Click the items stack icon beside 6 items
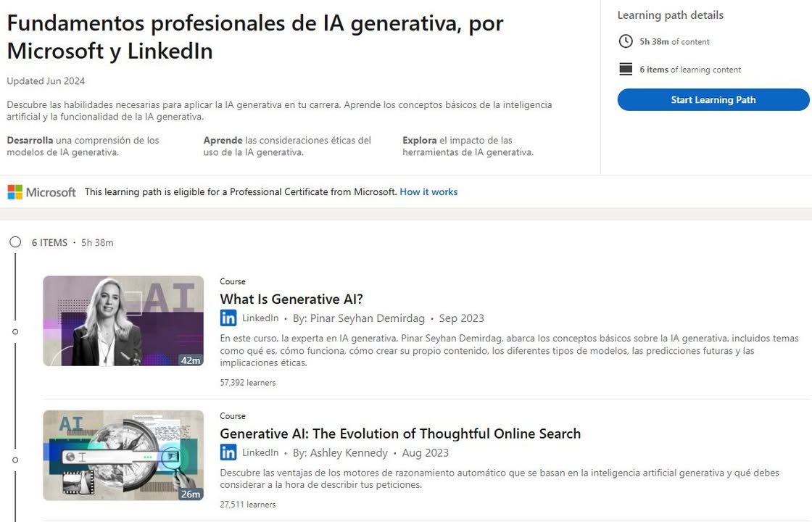 pyautogui.click(x=626, y=69)
